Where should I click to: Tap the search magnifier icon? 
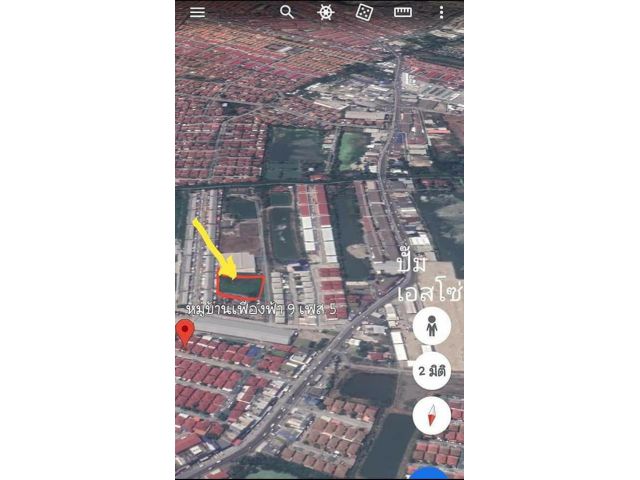coord(287,12)
